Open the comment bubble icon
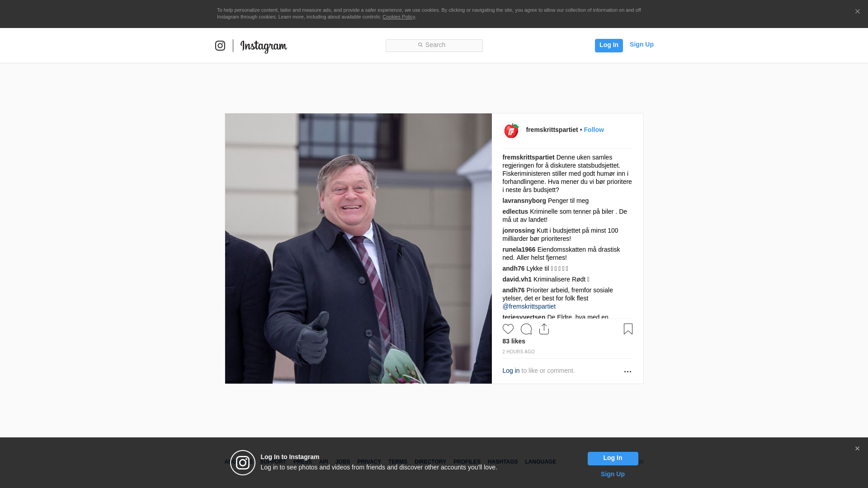The width and height of the screenshot is (868, 488). (526, 329)
